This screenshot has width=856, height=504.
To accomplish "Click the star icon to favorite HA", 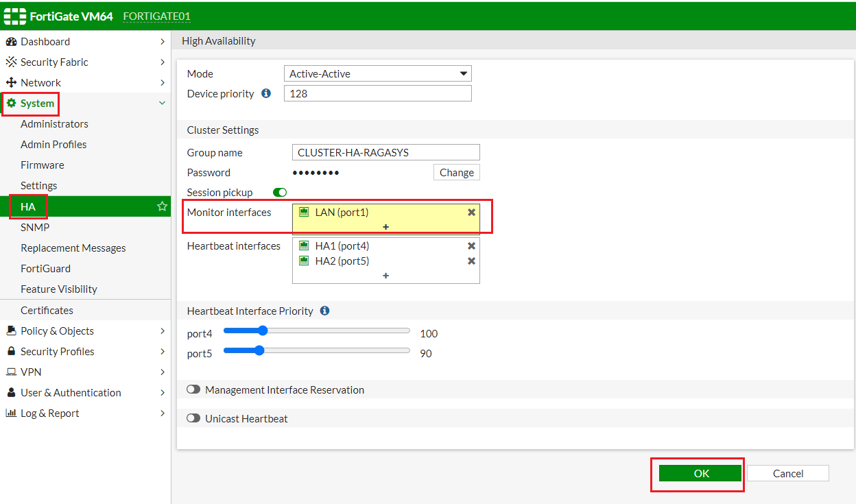I will (162, 206).
